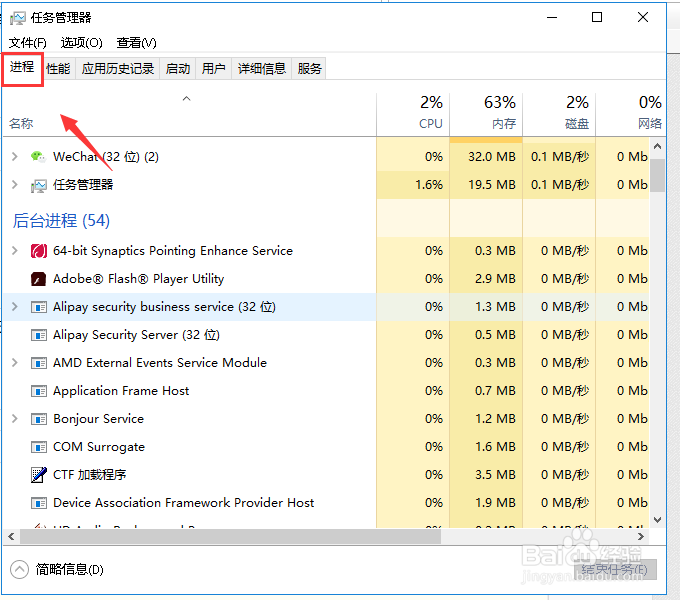This screenshot has width=680, height=600.
Task: Maximize the Task Manager window
Action: point(597,17)
